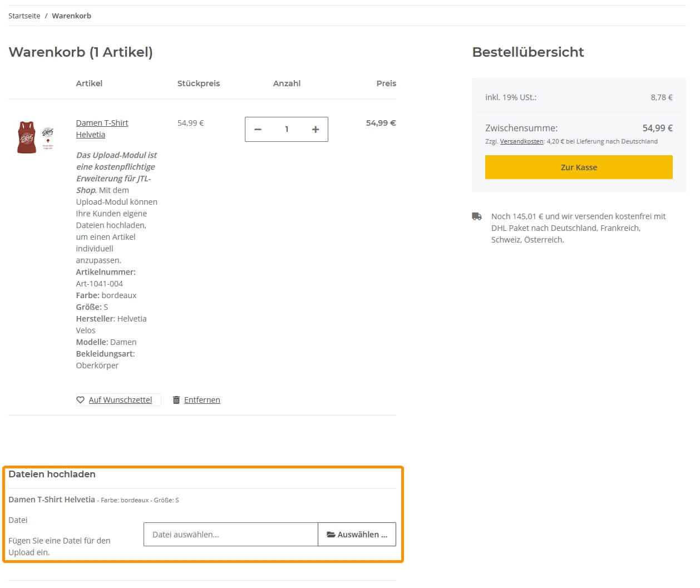
Task: Click the Anzahl column header
Action: point(287,83)
